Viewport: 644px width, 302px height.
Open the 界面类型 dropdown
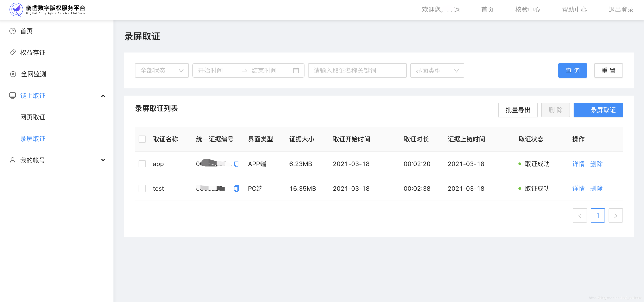click(437, 70)
